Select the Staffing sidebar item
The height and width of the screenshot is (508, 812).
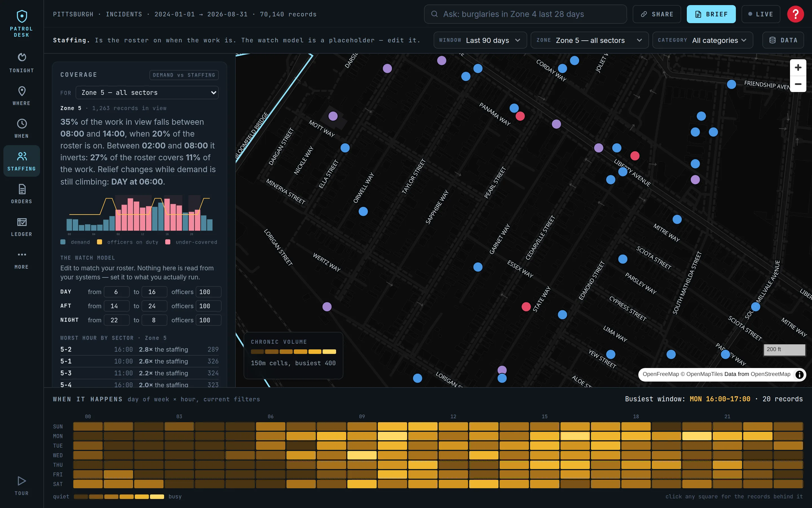pos(21,161)
